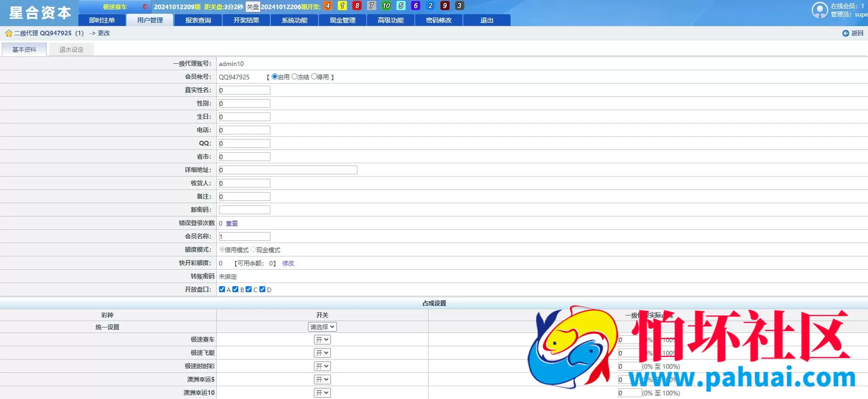This screenshot has height=399, width=868.
Task: Open the 系统功能 menu
Action: [x=294, y=20]
